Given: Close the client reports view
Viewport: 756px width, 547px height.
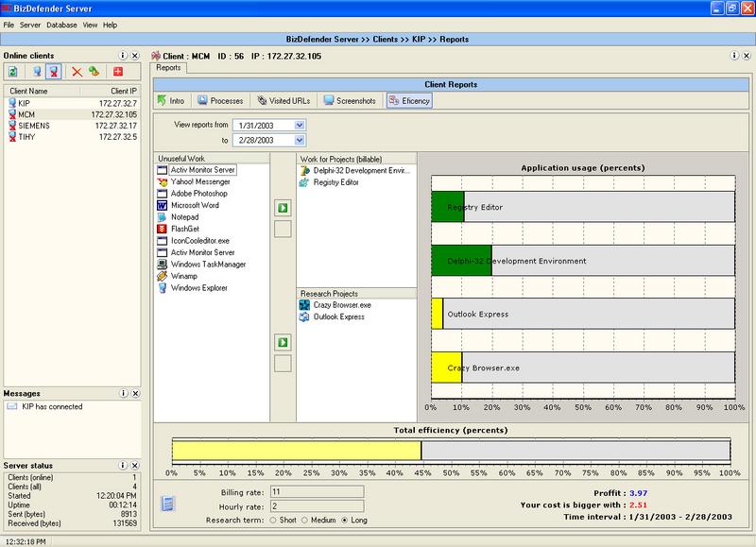Looking at the screenshot, I should coord(747,56).
